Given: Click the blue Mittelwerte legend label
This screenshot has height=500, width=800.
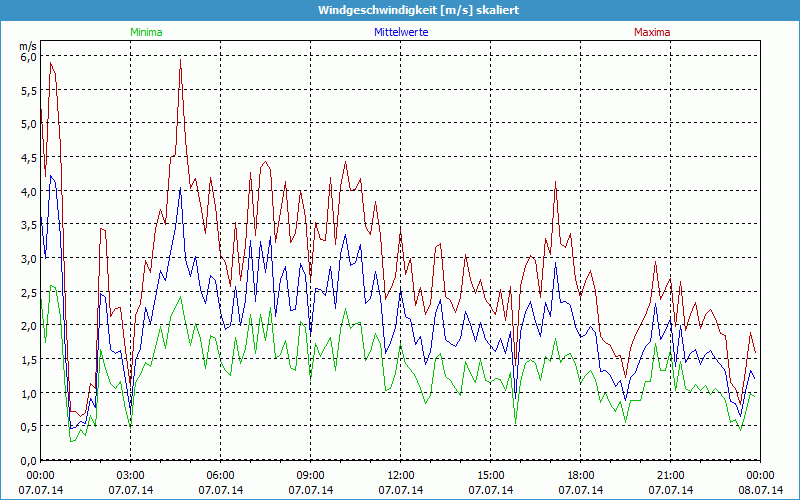Looking at the screenshot, I should coord(401,32).
